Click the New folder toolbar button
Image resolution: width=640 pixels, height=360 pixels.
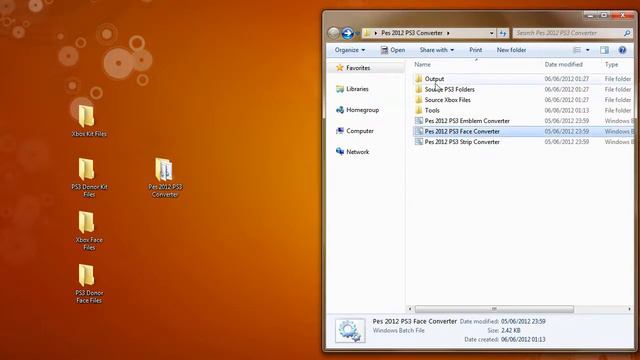click(511, 50)
